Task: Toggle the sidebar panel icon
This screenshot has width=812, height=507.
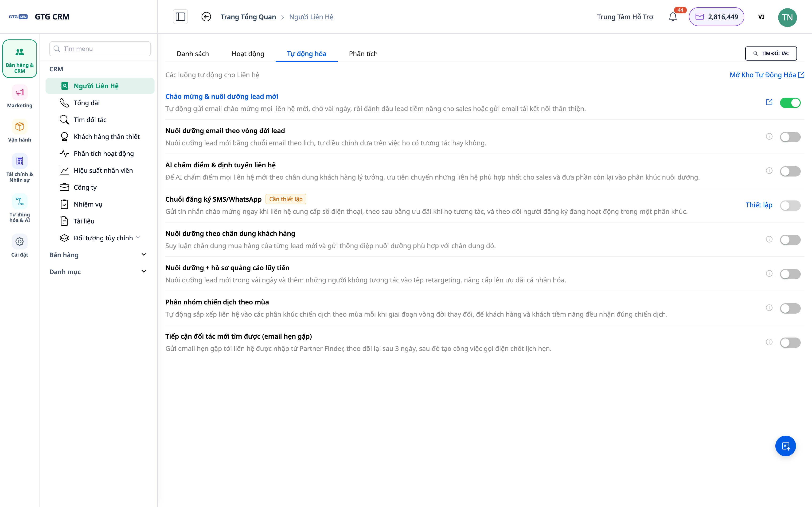Action: [x=180, y=17]
